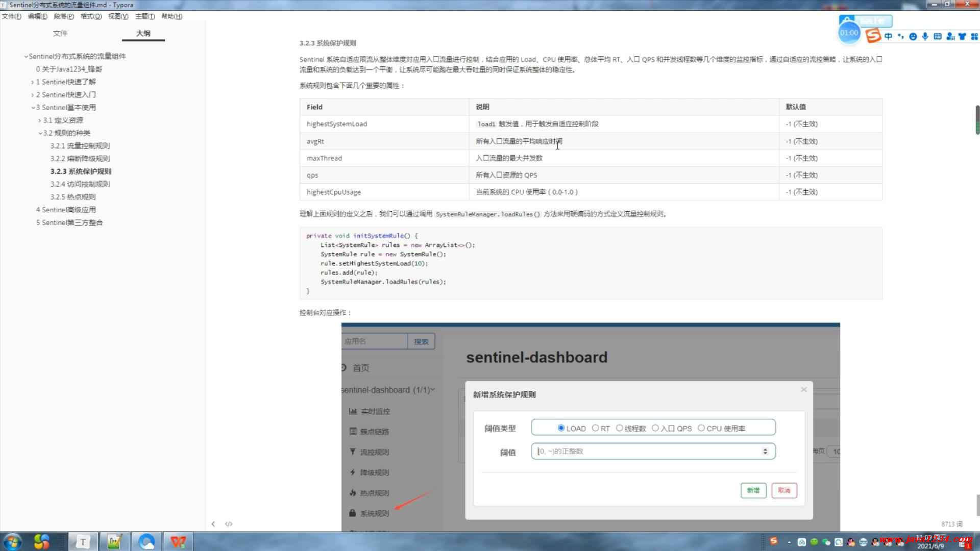Open the 主题(T) menu
This screenshot has width=980, height=551.
pyautogui.click(x=145, y=16)
